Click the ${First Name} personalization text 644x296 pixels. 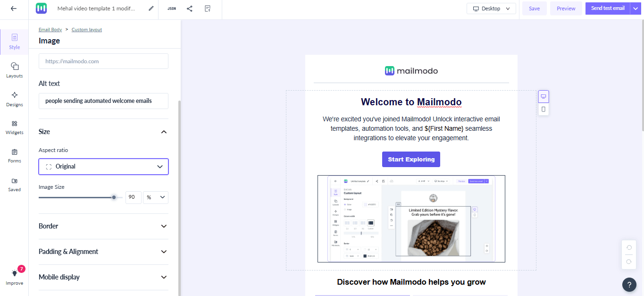tap(444, 128)
